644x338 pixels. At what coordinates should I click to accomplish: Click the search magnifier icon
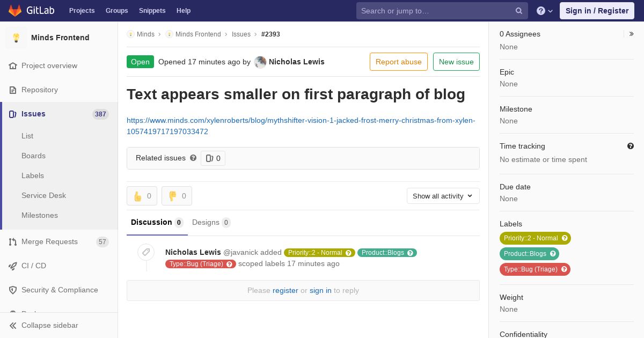pos(519,11)
